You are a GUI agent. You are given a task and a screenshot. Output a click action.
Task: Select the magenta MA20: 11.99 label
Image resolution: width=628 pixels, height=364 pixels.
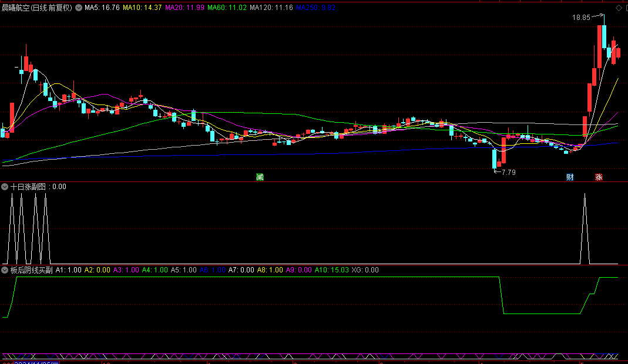click(184, 8)
